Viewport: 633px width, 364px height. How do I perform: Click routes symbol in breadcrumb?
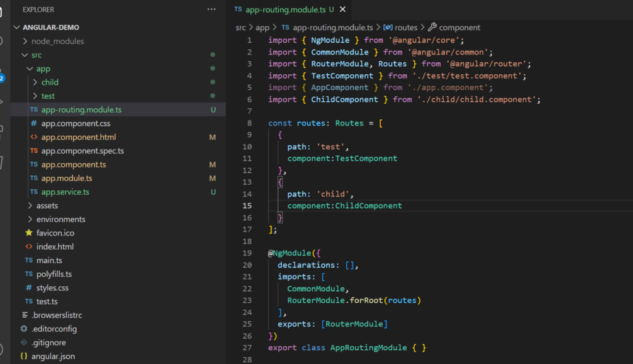[406, 27]
